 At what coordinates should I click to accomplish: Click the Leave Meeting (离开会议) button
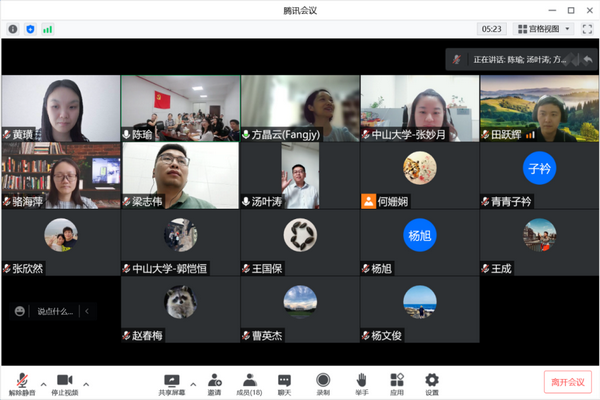tap(567, 382)
